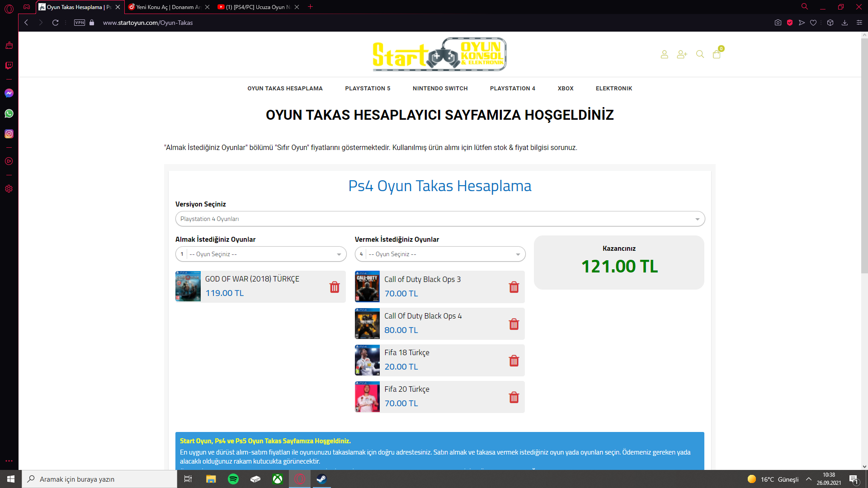The width and height of the screenshot is (868, 488).
Task: Open the shopping cart
Action: click(717, 54)
